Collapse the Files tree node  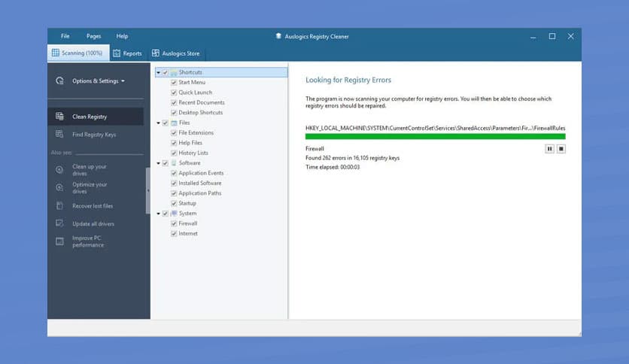[x=159, y=123]
